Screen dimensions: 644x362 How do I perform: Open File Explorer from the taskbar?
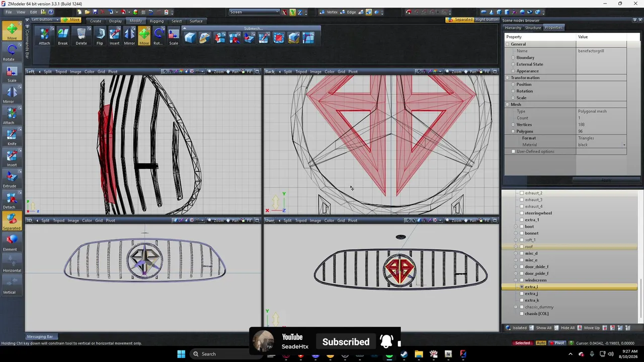point(419,354)
